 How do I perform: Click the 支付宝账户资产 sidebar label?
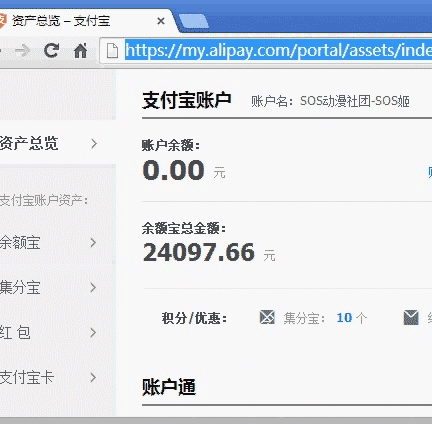point(44,200)
